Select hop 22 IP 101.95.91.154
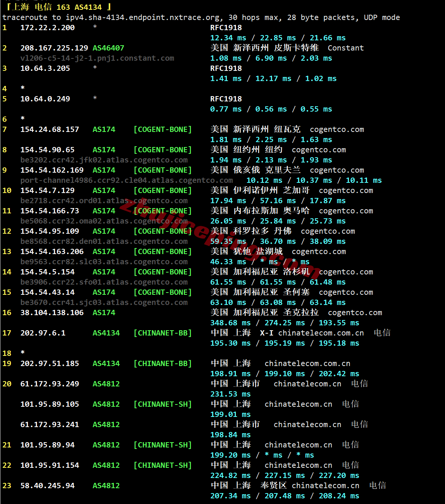Image resolution: width=445 pixels, height=504 pixels. click(x=50, y=465)
